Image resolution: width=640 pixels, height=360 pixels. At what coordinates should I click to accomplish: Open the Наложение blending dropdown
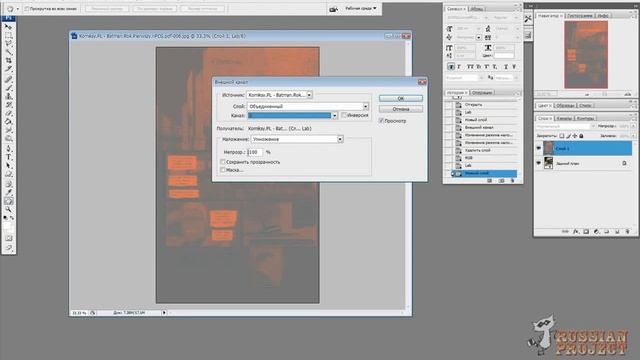click(340, 139)
